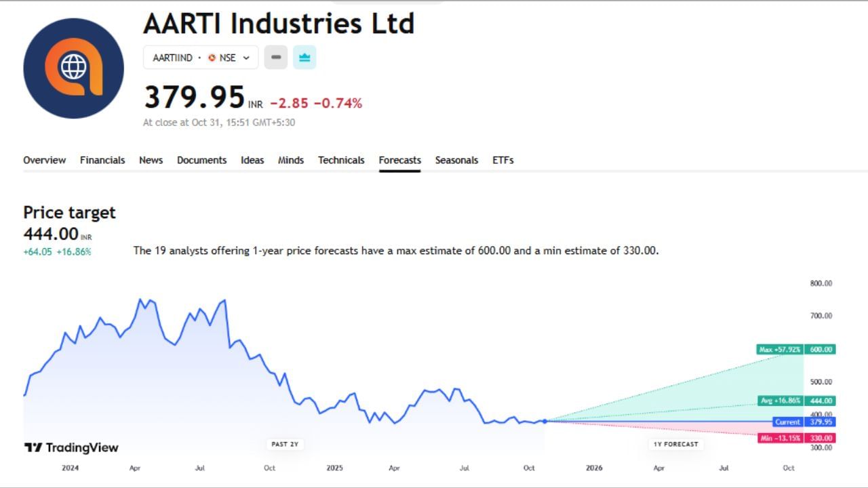View the Technicals tab

(x=341, y=160)
